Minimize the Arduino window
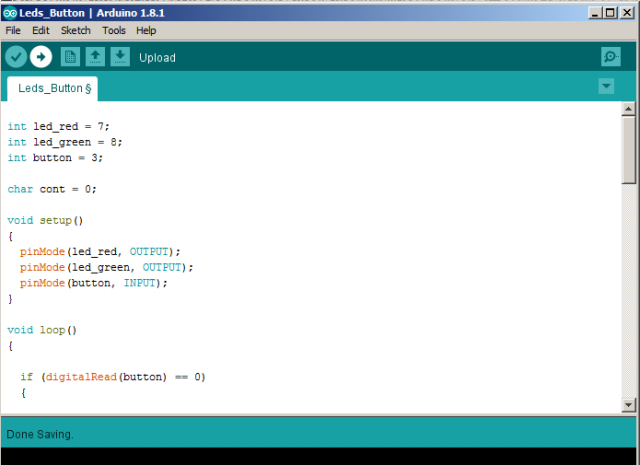640x465 pixels. [x=595, y=13]
